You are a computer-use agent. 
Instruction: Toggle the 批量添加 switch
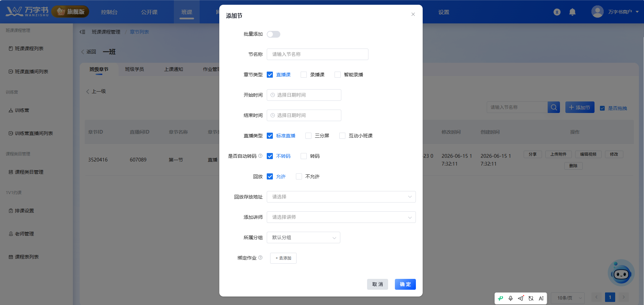(274, 34)
